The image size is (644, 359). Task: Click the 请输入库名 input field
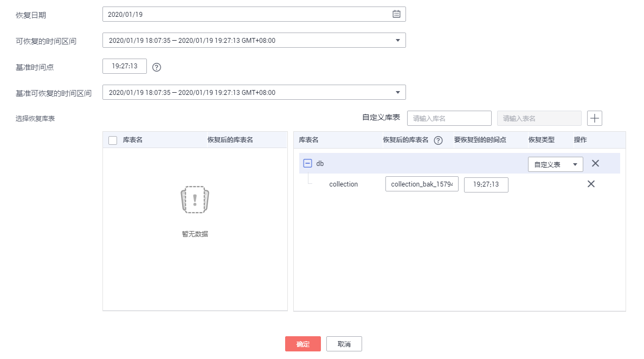tap(449, 118)
